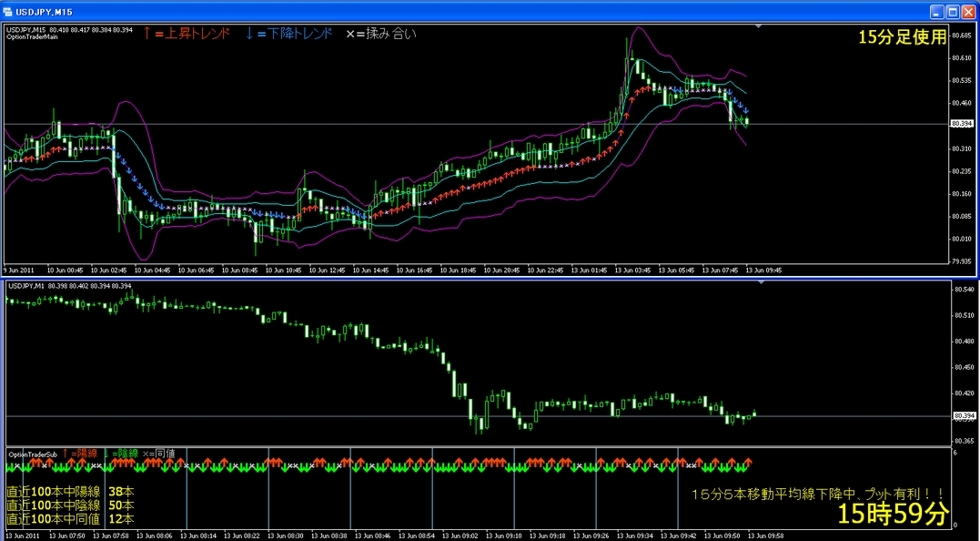Click the '×=同値' legend in sub window
Image resolution: width=980 pixels, height=541 pixels.
tap(158, 453)
